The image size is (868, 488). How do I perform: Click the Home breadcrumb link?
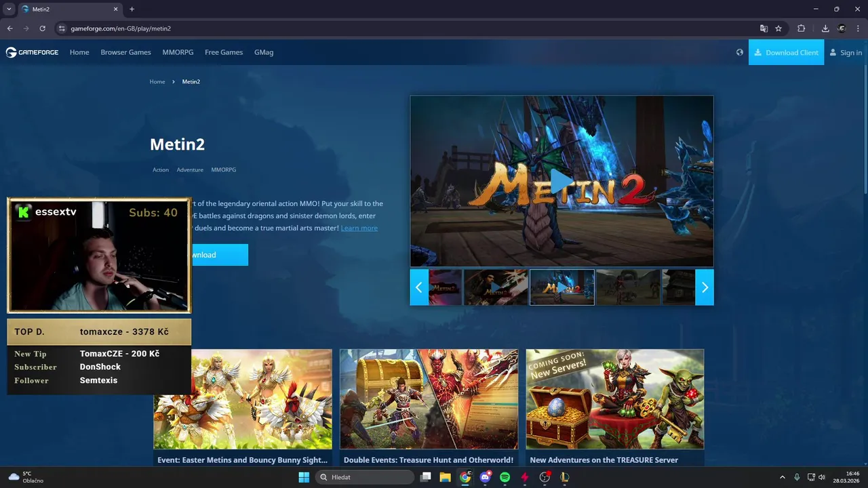pos(157,81)
